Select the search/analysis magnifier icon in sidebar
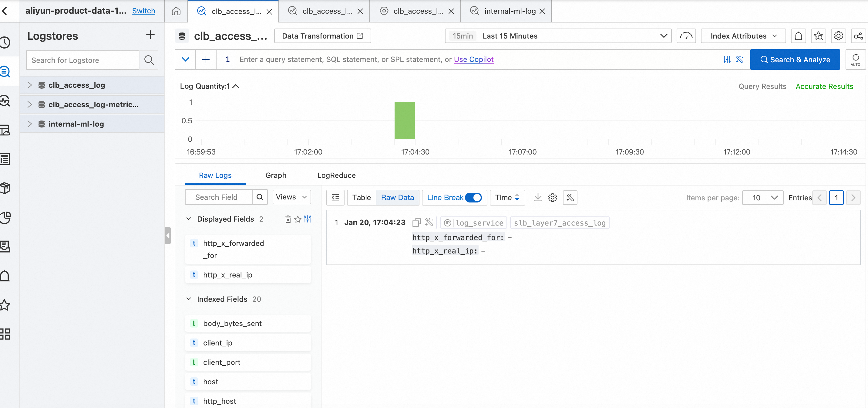 pyautogui.click(x=5, y=71)
